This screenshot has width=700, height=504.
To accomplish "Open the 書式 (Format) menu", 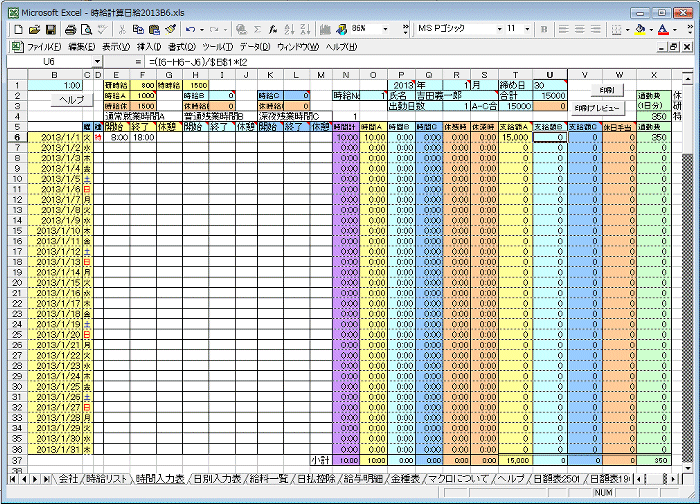I will coord(181,46).
